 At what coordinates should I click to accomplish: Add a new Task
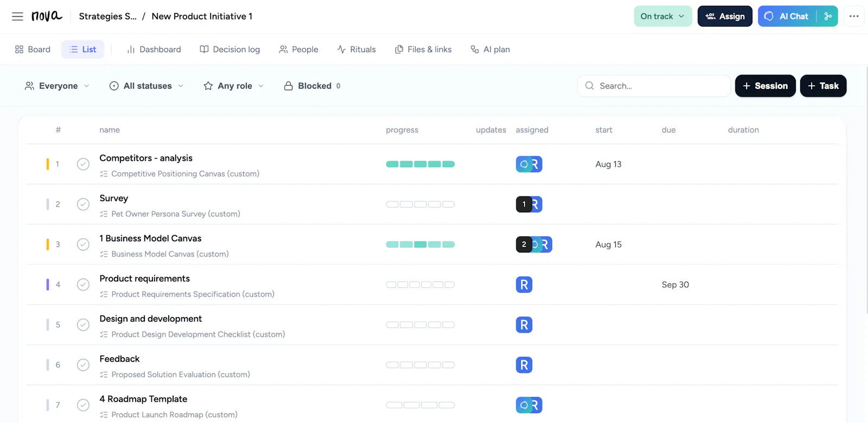[823, 86]
